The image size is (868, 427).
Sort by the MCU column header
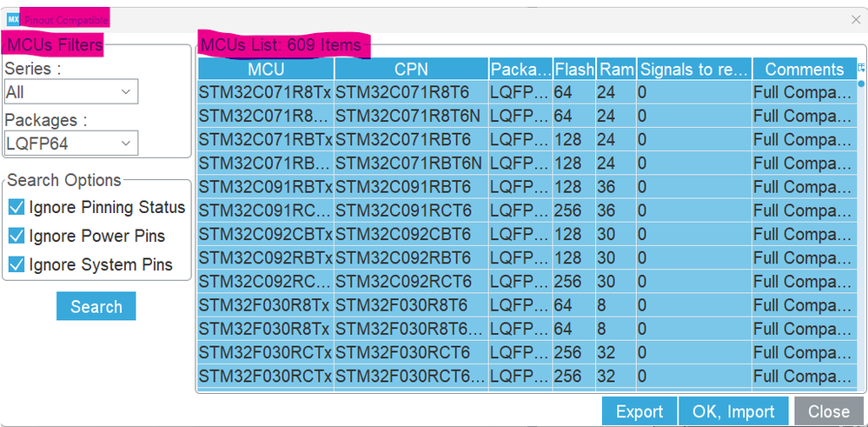266,69
